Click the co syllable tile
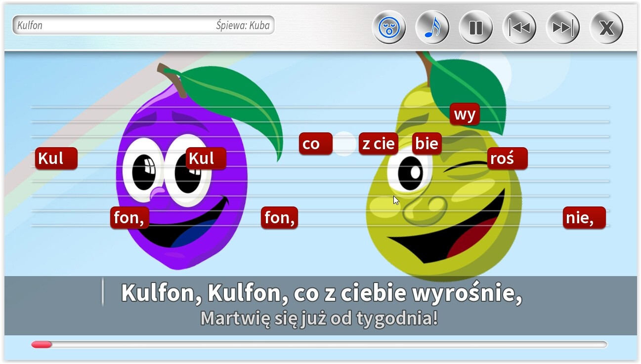The width and height of the screenshot is (641, 364). point(315,143)
